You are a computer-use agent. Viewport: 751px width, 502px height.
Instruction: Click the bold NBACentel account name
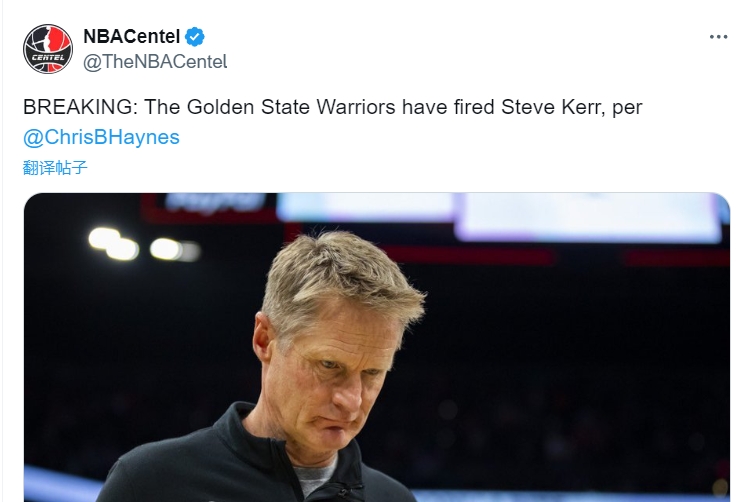click(x=132, y=37)
